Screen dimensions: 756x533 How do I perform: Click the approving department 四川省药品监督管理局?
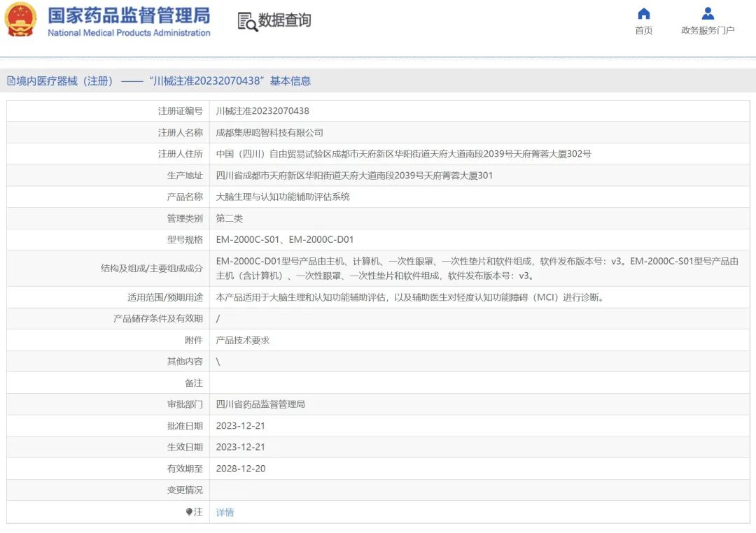(x=260, y=404)
